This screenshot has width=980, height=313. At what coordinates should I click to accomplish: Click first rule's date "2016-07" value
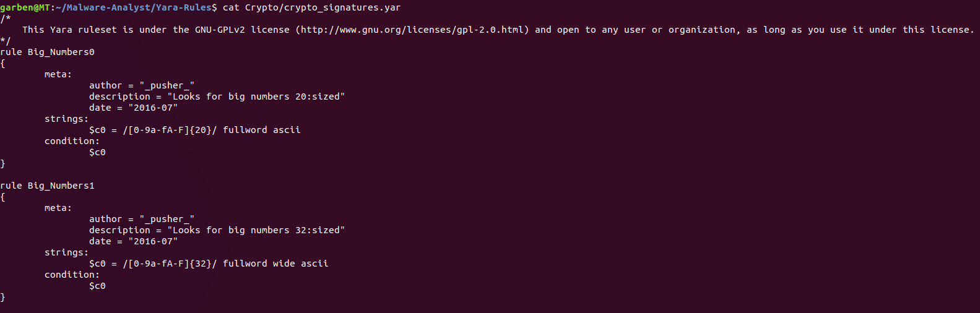point(153,108)
